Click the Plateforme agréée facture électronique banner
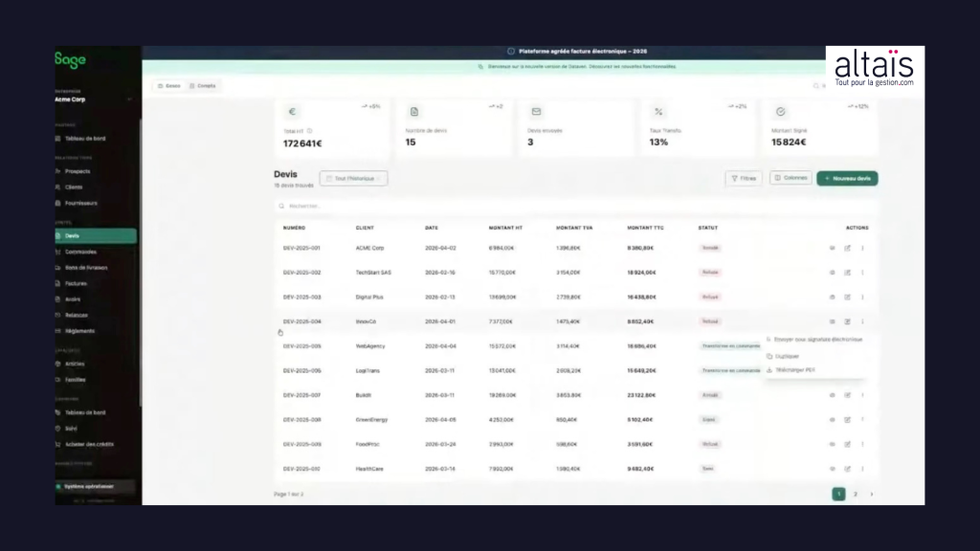 pyautogui.click(x=577, y=52)
